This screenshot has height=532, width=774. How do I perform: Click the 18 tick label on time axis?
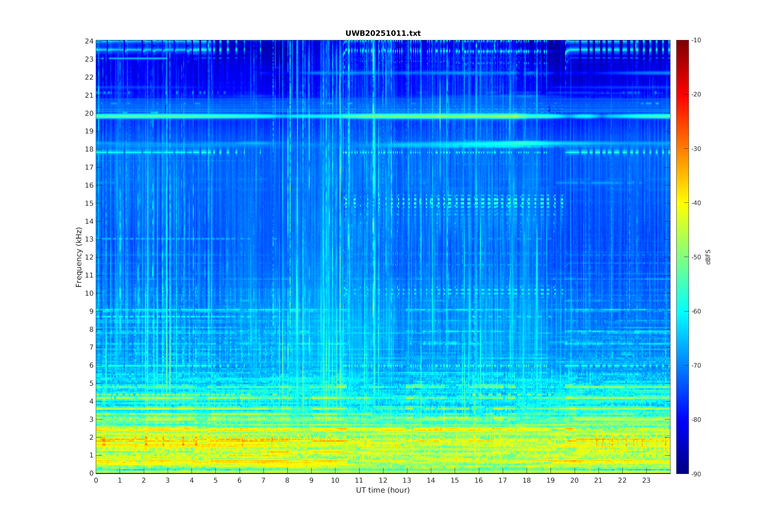pyautogui.click(x=527, y=480)
